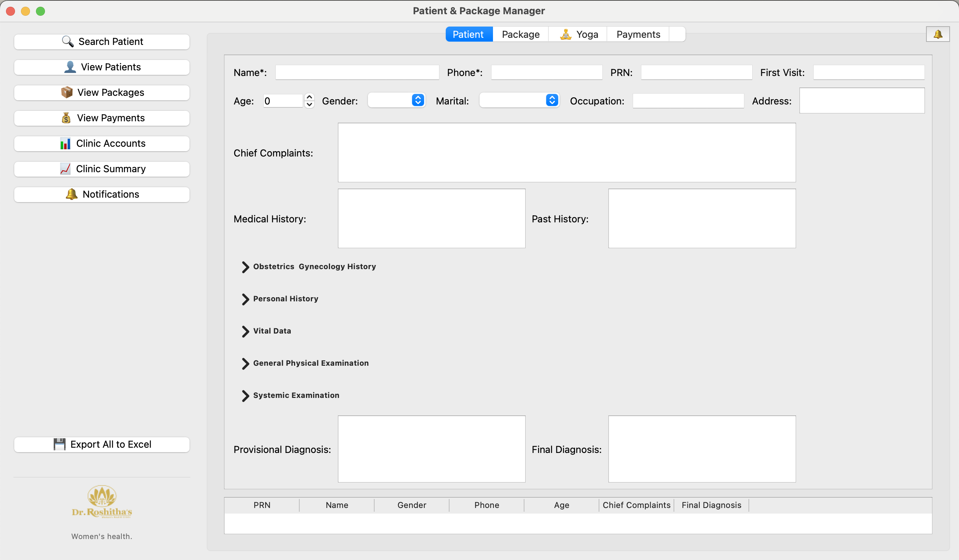Minimize the window with yellow button
Screen dimensions: 959x560
[x=25, y=11]
